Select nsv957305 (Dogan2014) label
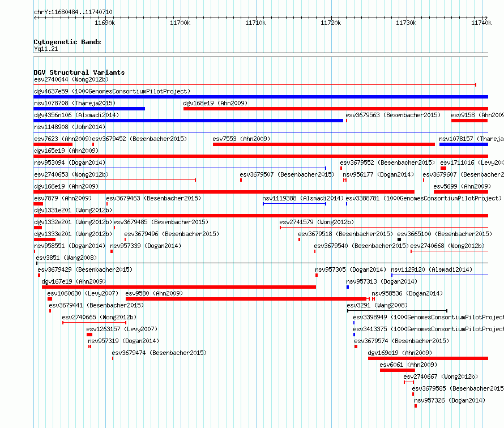This screenshot has width=504, height=428. (x=351, y=269)
